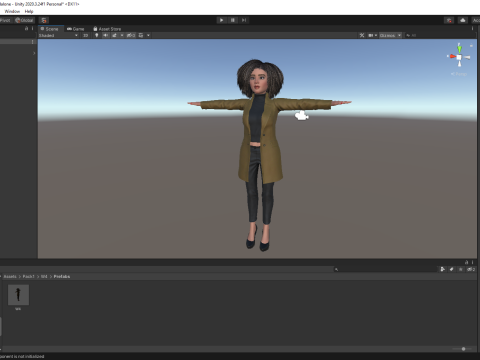Click the Pause button
This screenshot has height=360, width=480.
coord(233,20)
